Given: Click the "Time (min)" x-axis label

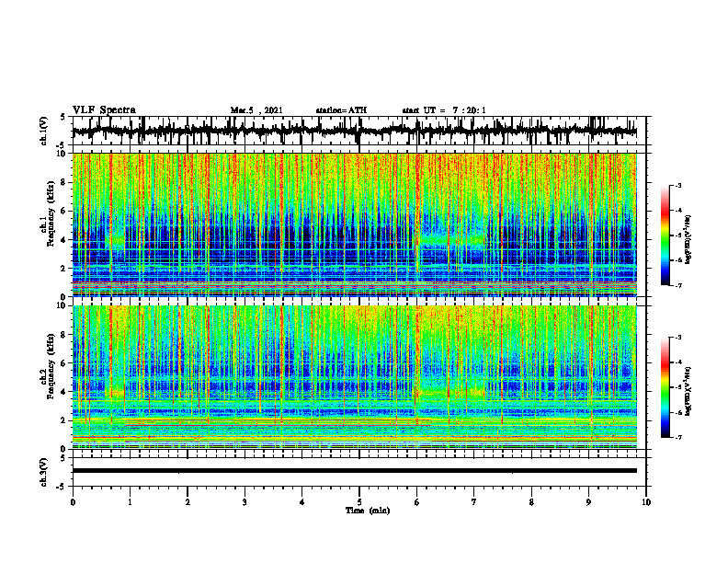Looking at the screenshot, I should (x=368, y=511).
